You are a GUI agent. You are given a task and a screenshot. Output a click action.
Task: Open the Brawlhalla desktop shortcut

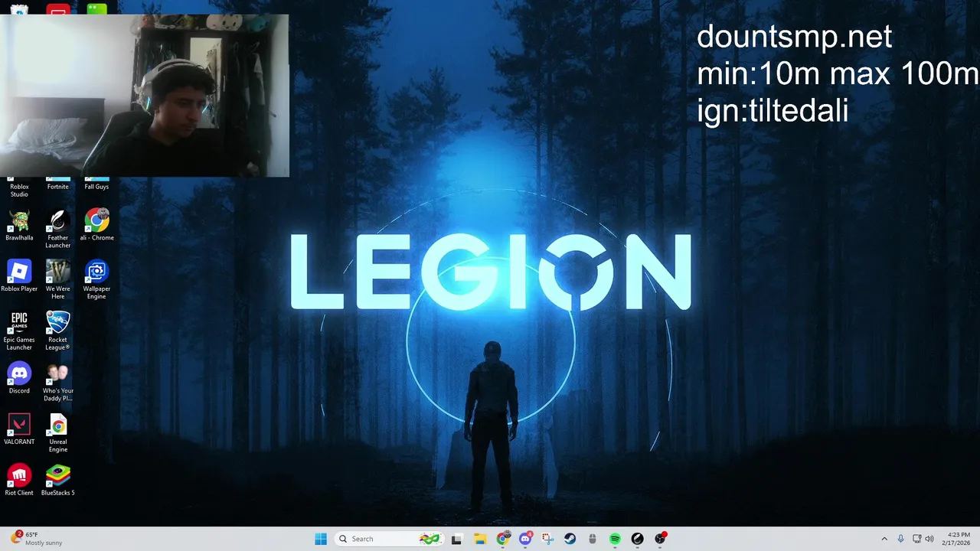pos(19,226)
